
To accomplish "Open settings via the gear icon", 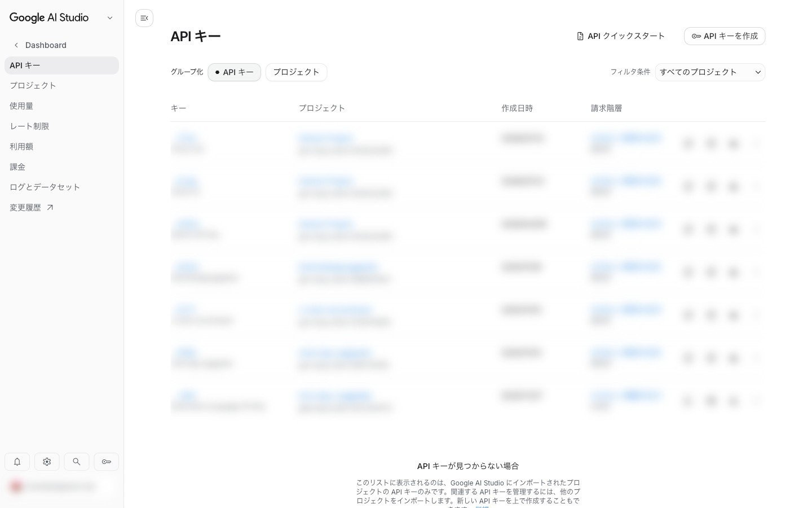I will (x=47, y=462).
